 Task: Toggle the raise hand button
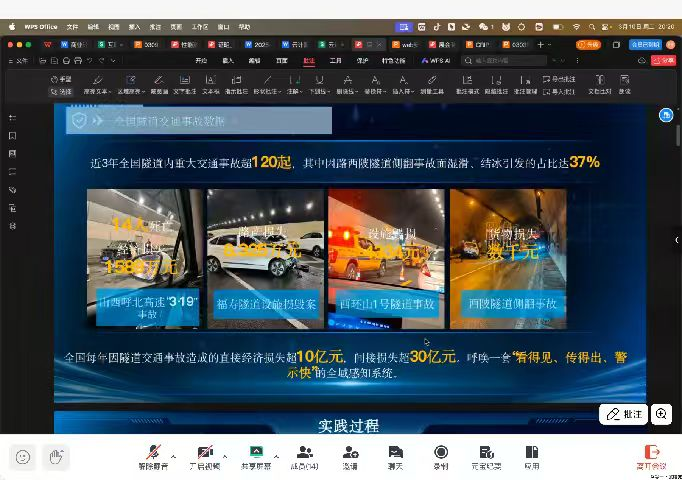(x=58, y=457)
